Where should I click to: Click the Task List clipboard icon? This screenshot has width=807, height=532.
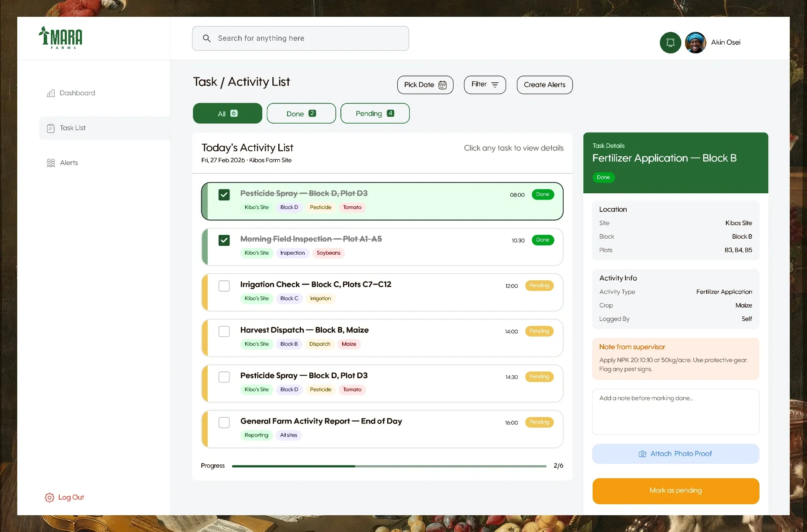coord(51,128)
